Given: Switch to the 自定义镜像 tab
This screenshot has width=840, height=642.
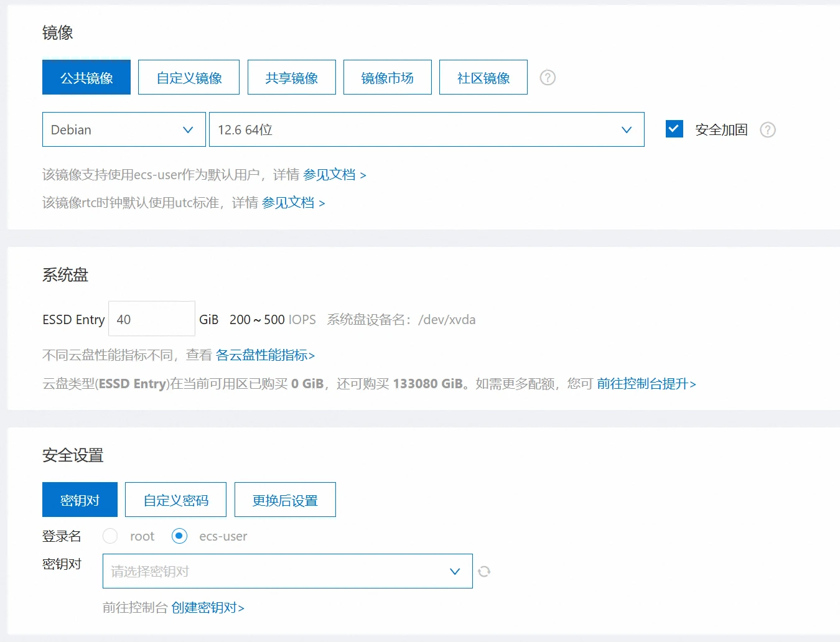Looking at the screenshot, I should pos(189,77).
